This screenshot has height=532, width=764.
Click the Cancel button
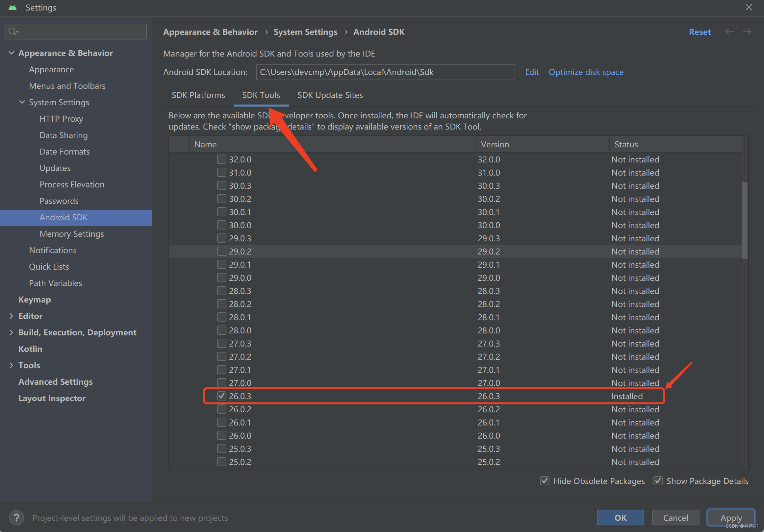675,518
